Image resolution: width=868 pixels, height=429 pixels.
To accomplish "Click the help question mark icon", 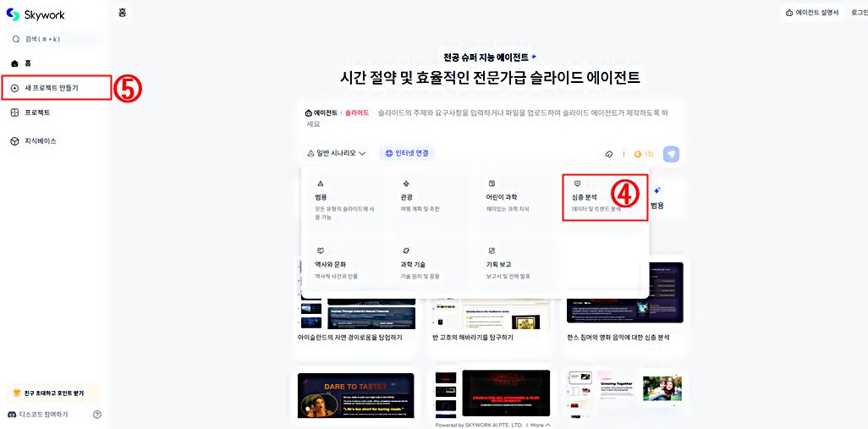I will point(97,414).
